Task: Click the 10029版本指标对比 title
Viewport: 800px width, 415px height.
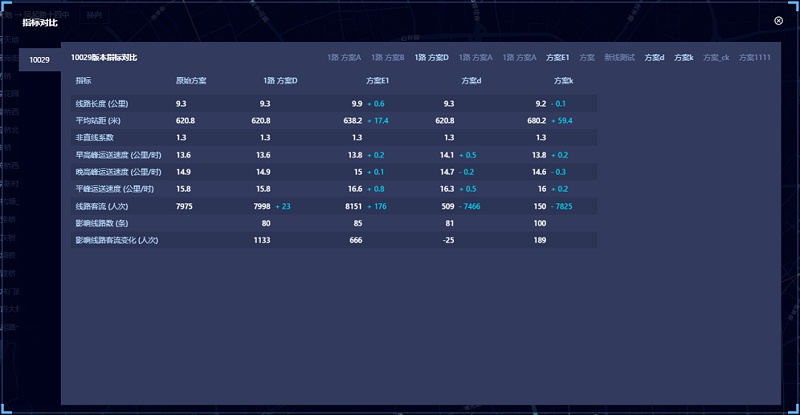Action: pos(104,57)
